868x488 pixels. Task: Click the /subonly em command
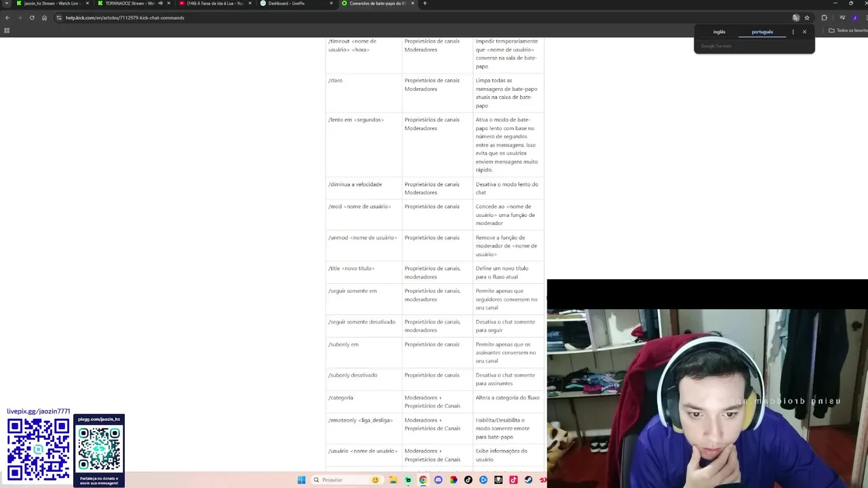click(x=344, y=344)
